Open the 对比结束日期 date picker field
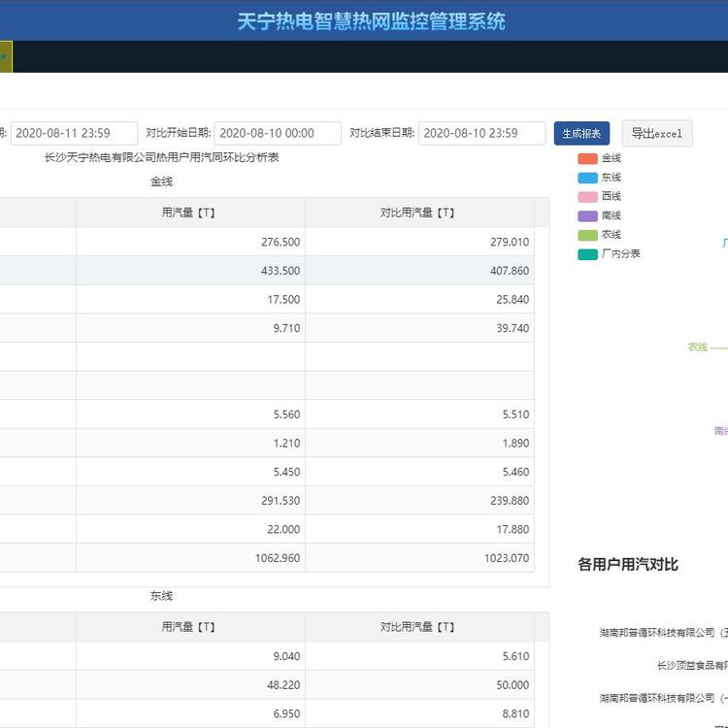This screenshot has width=728, height=728. click(x=481, y=133)
